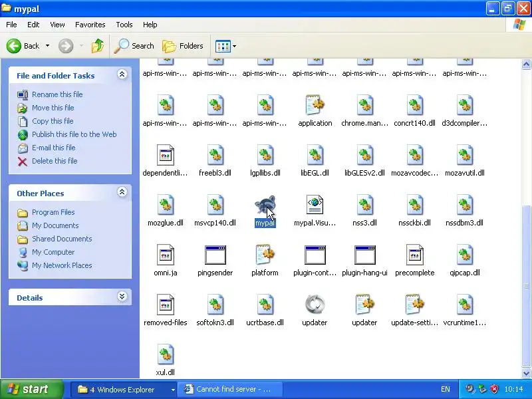Click the Start button
The height and width of the screenshot is (399, 532).
pyautogui.click(x=31, y=389)
